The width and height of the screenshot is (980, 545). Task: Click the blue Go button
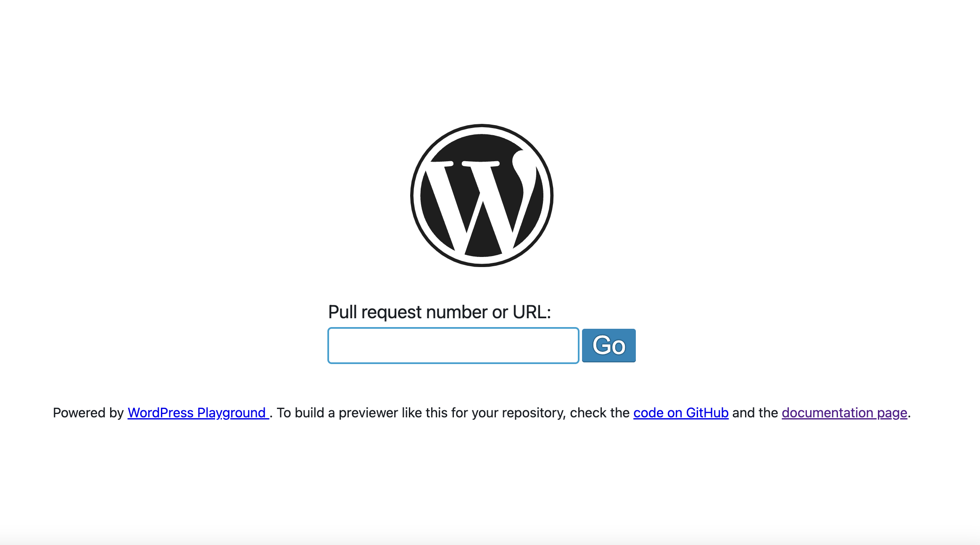609,346
